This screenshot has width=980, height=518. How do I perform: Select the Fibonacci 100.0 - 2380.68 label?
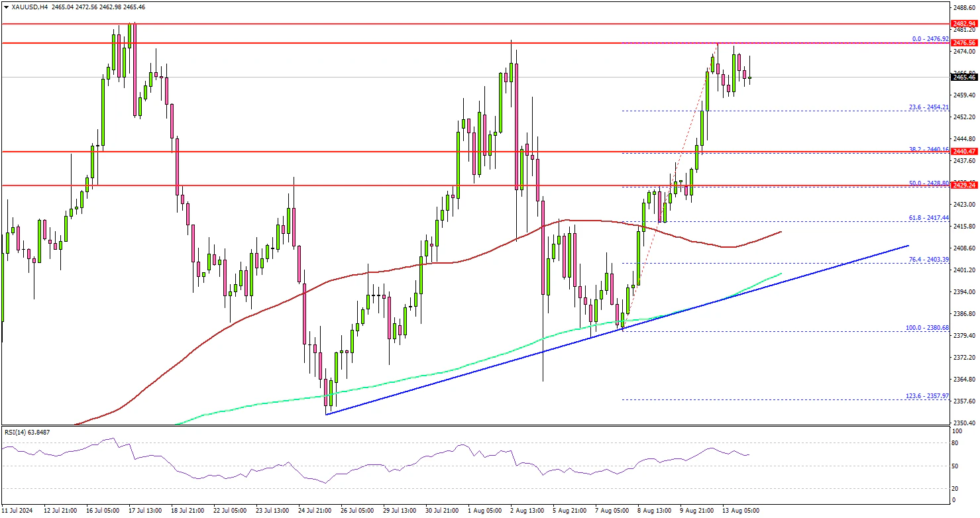point(926,327)
